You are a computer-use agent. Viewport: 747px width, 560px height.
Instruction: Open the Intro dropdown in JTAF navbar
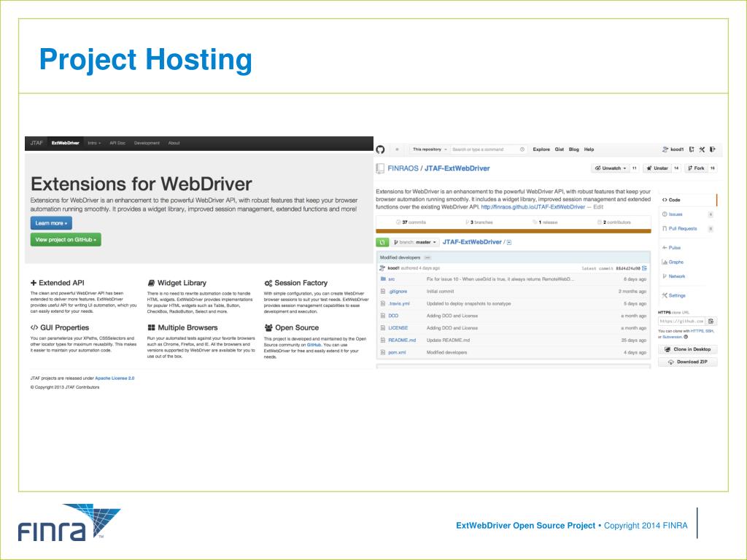pyautogui.click(x=94, y=144)
